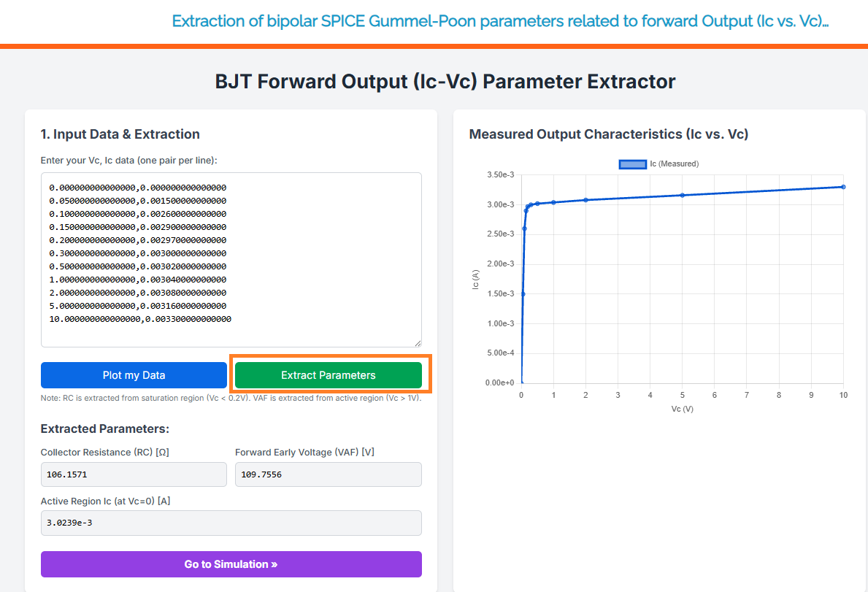Select the Forward Early Voltage (VAF) field
This screenshot has height=592, width=868.
pos(328,474)
